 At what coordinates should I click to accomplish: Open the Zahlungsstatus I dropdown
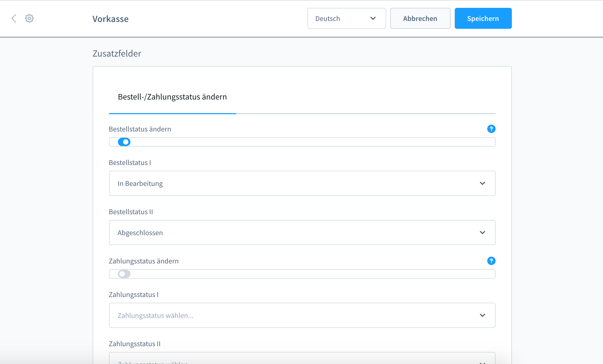pos(302,315)
